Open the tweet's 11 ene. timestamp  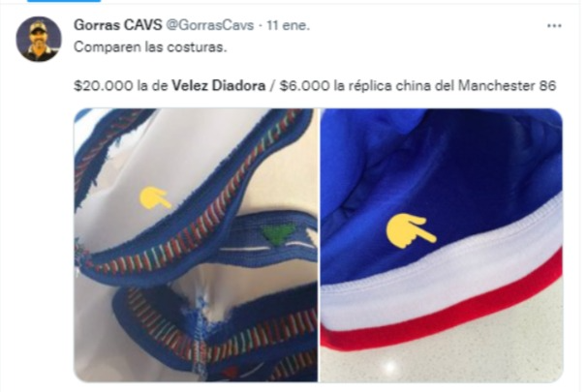[288, 25]
